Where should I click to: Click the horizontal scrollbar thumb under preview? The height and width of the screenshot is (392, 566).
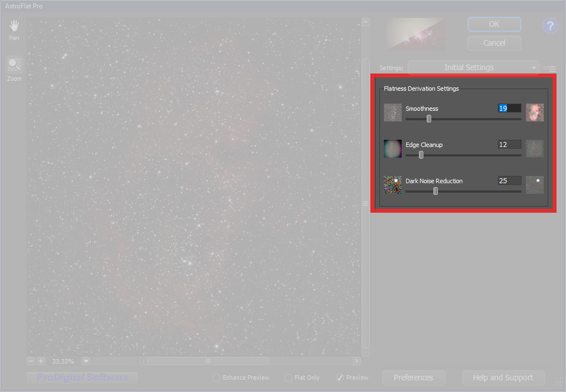(x=208, y=361)
